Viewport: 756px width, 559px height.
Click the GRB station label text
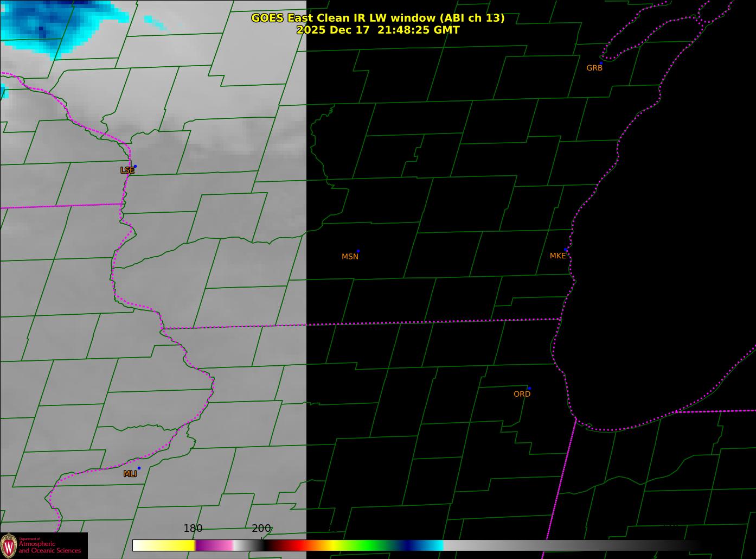click(x=594, y=68)
